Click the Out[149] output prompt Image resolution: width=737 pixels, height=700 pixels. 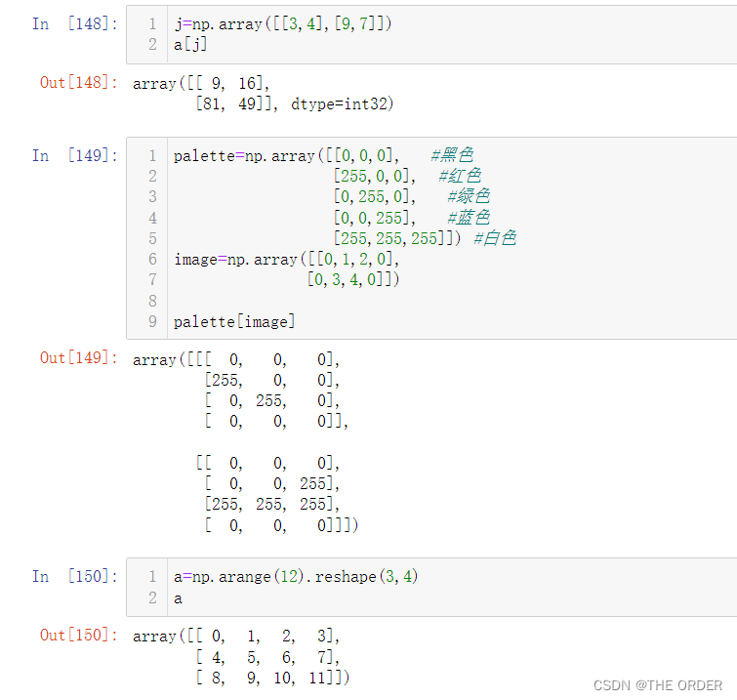pos(78,357)
